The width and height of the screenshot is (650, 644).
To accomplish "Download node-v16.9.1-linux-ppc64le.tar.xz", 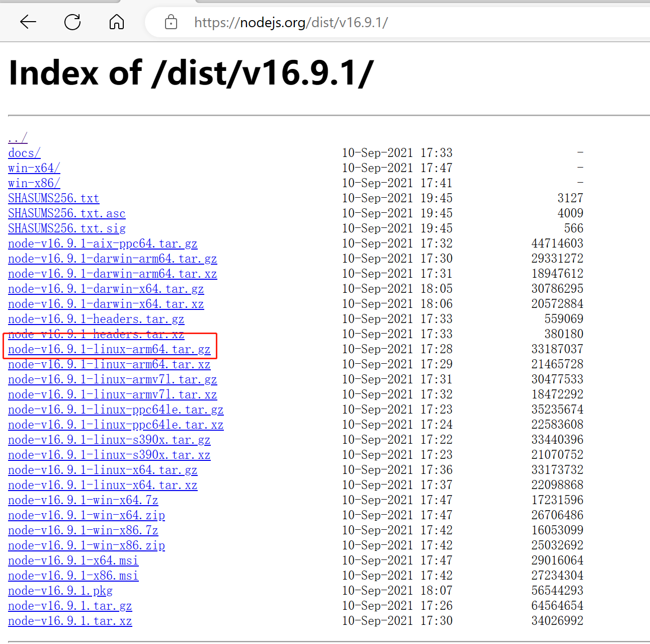I will (116, 425).
